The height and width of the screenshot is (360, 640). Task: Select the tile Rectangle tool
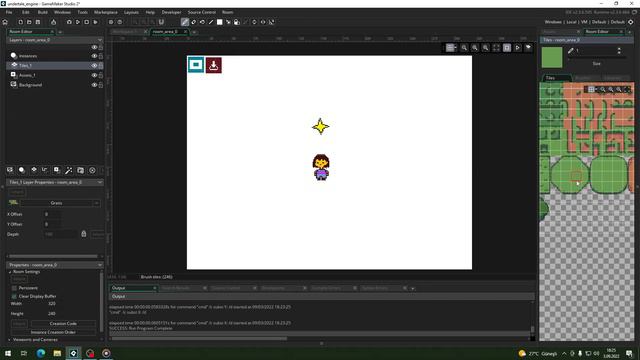pos(220,22)
